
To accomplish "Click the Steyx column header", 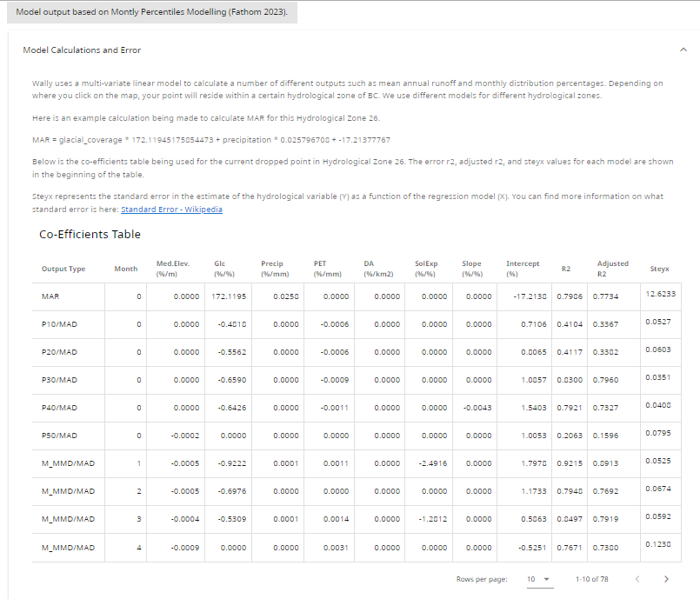I will (660, 269).
